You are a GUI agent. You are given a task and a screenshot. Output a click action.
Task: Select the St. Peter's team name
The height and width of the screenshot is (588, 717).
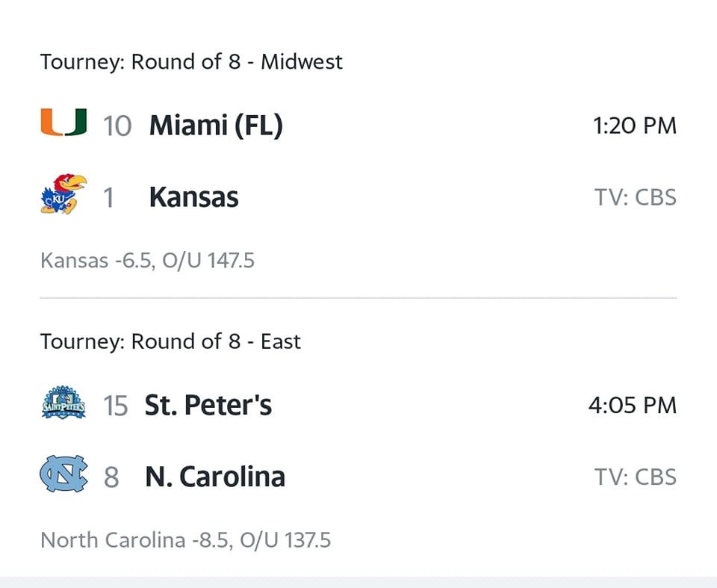point(208,405)
